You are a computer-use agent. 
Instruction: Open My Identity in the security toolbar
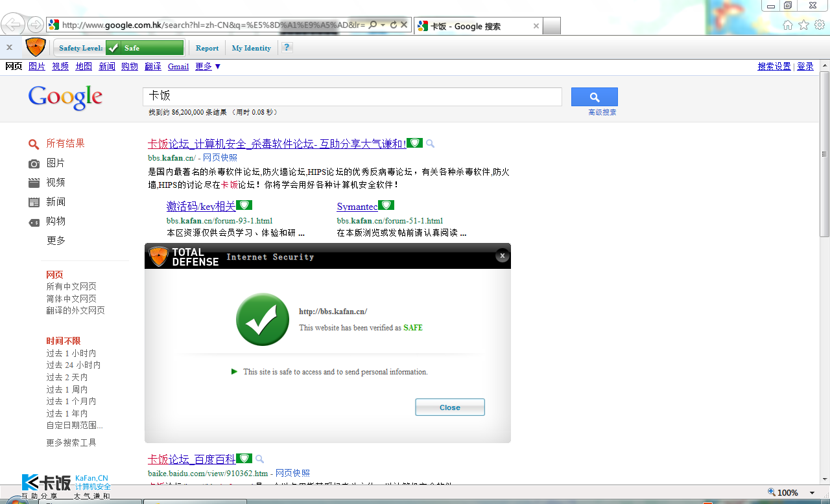click(252, 48)
